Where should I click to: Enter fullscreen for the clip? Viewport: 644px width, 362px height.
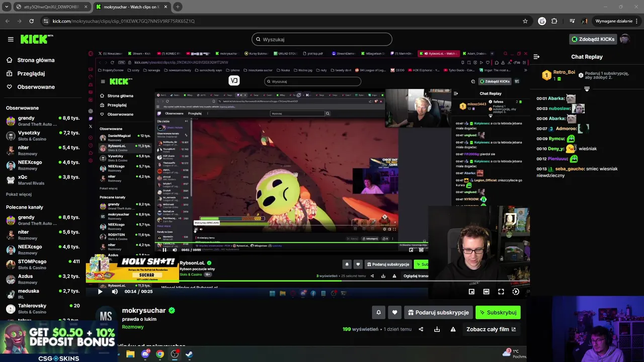501,292
